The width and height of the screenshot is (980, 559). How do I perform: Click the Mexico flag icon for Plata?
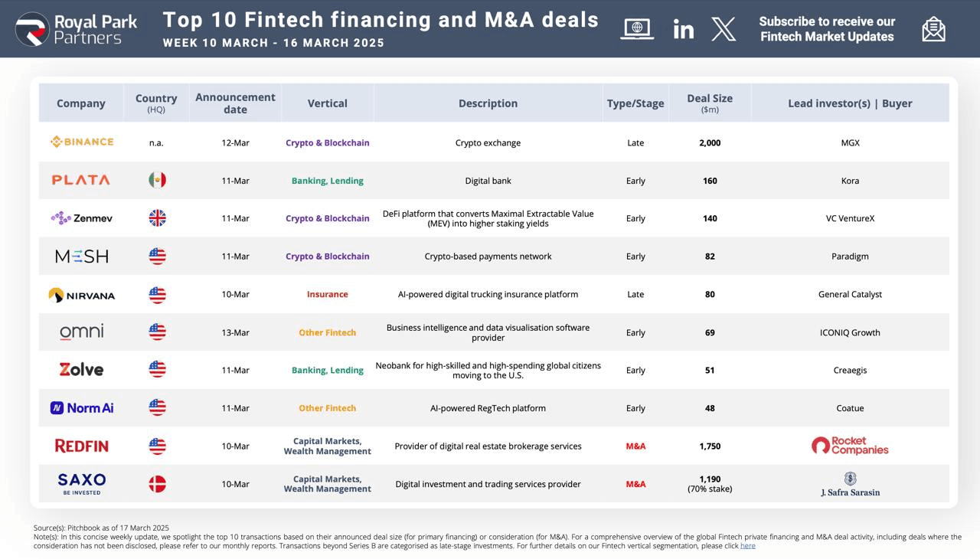[157, 180]
